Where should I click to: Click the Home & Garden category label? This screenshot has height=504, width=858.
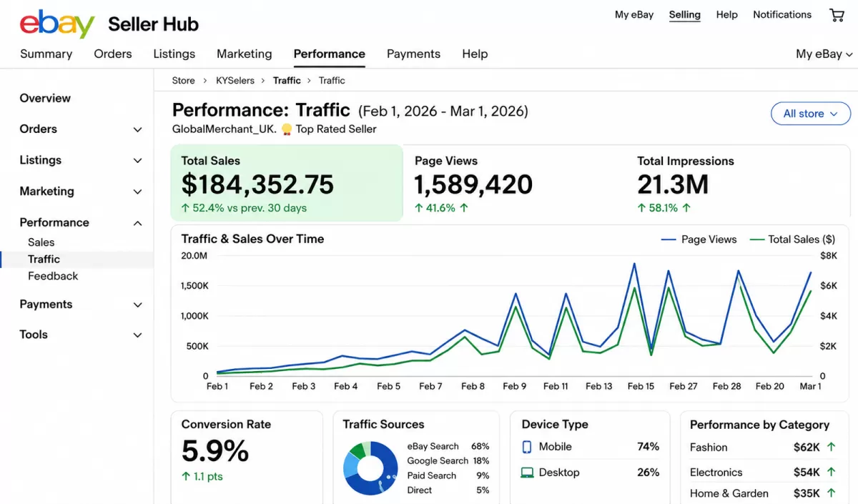(729, 493)
